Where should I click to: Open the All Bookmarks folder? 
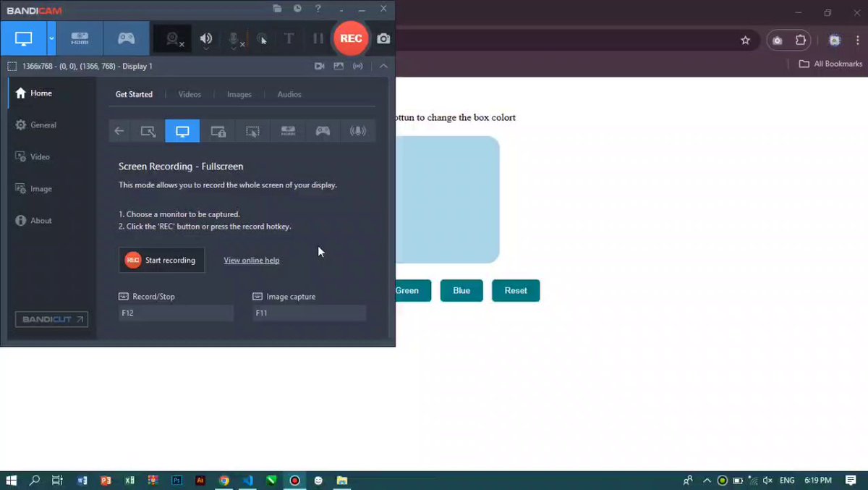click(x=830, y=64)
